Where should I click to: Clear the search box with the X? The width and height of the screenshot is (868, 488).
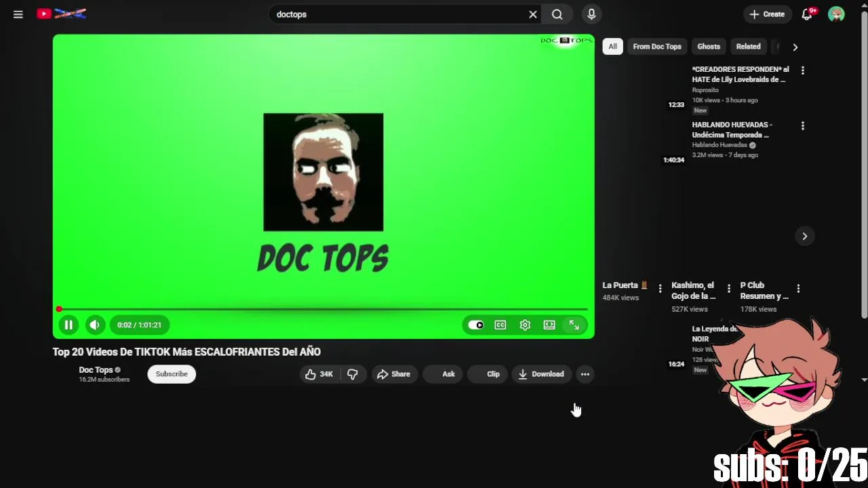click(x=533, y=14)
